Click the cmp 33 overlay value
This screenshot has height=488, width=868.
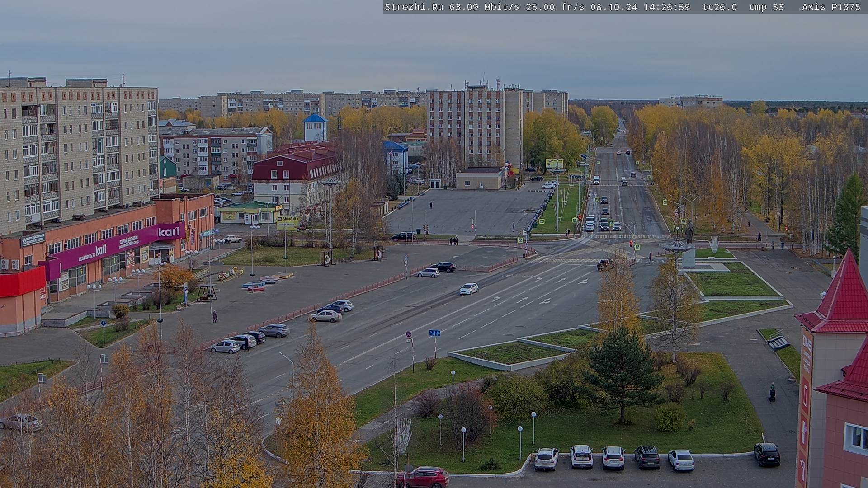766,7
